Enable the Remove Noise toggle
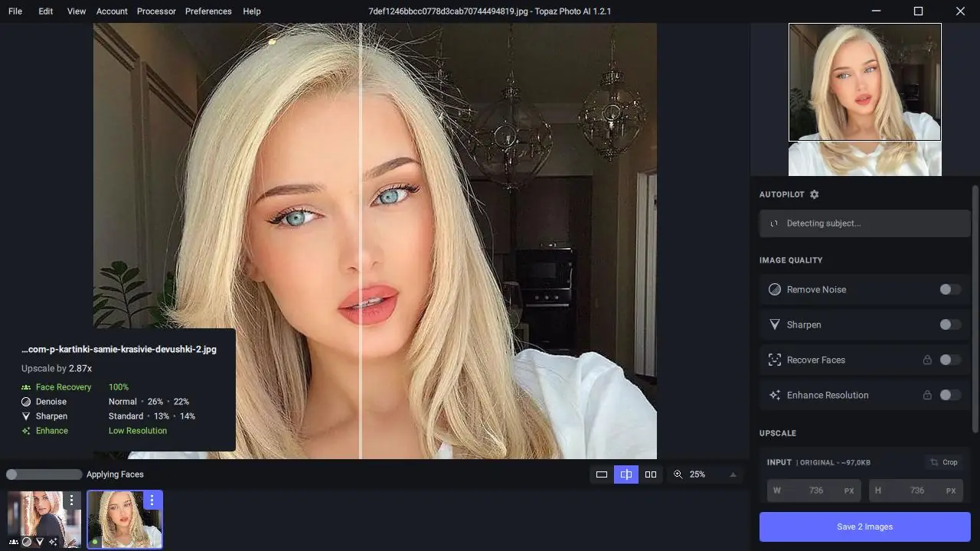The image size is (980, 551). click(x=950, y=289)
